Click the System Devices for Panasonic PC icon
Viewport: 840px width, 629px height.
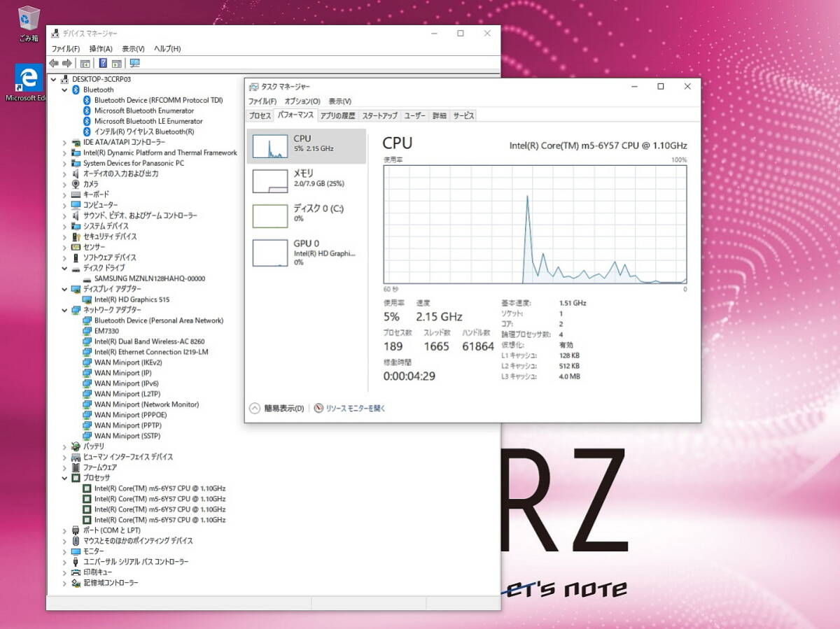point(76,163)
